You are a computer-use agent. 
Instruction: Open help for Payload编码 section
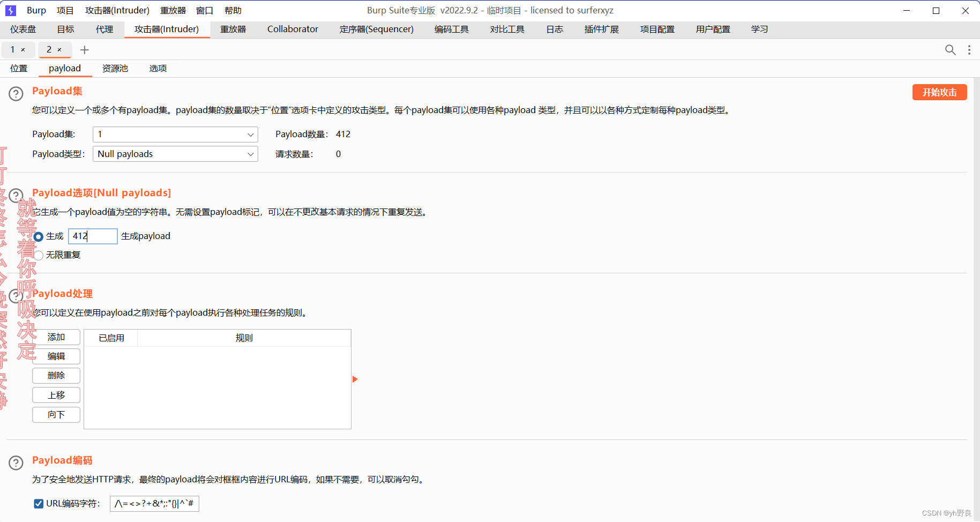point(16,463)
